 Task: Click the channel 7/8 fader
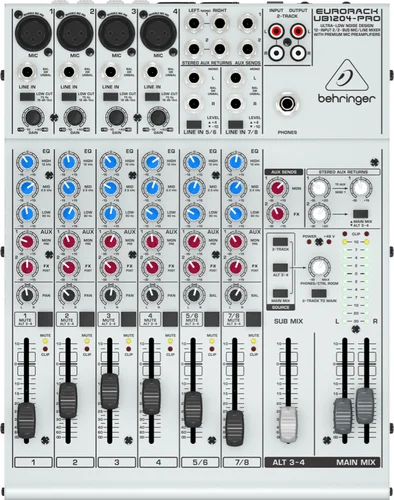point(235,428)
